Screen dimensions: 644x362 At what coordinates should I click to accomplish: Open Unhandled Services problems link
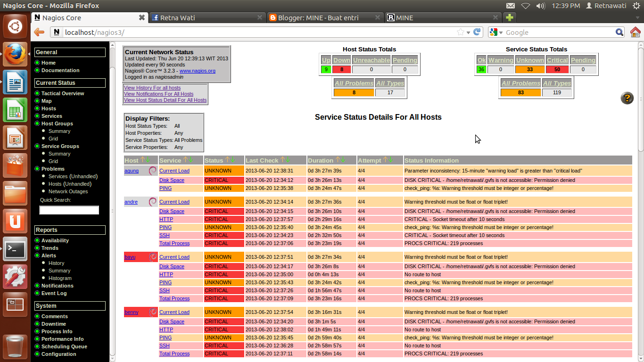[73, 176]
